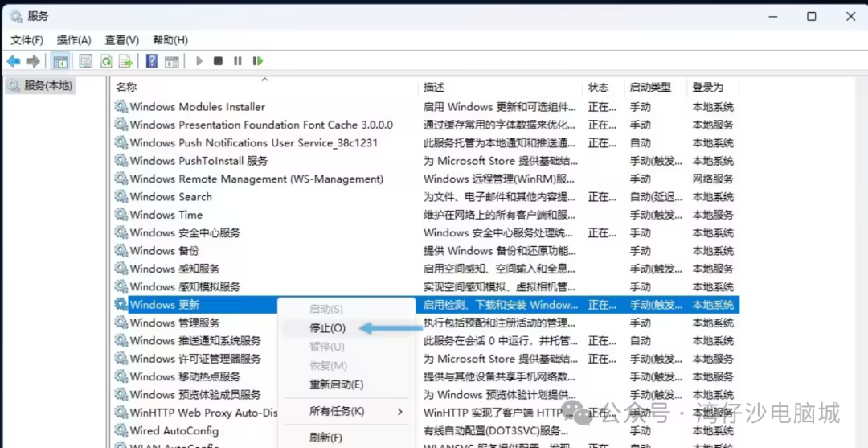Click the Export list toolbar icon
The height and width of the screenshot is (448, 868).
pos(125,61)
